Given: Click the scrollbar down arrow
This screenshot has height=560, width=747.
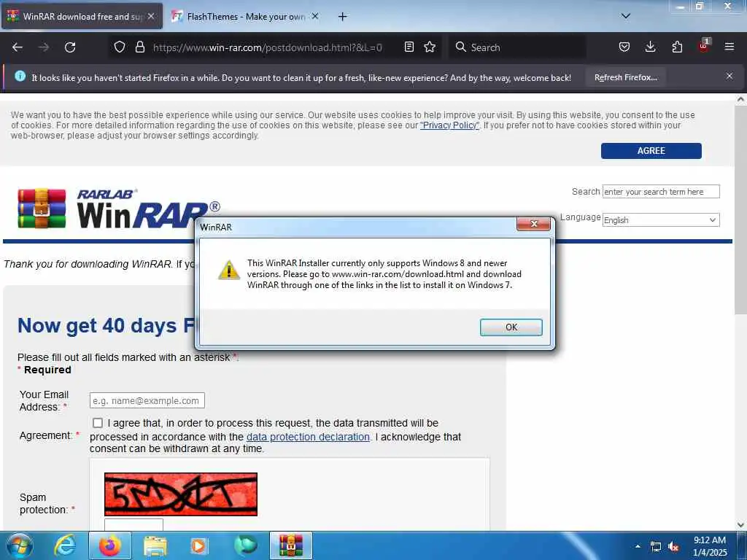Looking at the screenshot, I should point(740,525).
